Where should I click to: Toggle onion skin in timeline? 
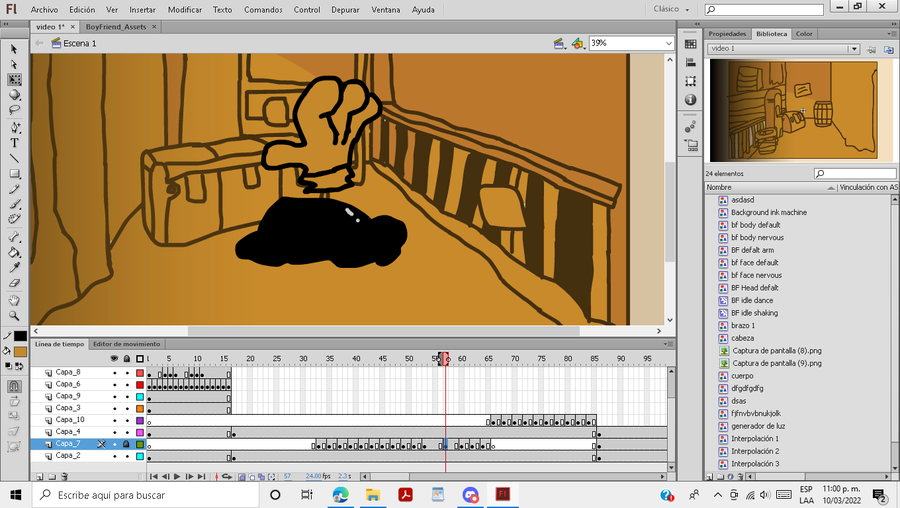(242, 476)
